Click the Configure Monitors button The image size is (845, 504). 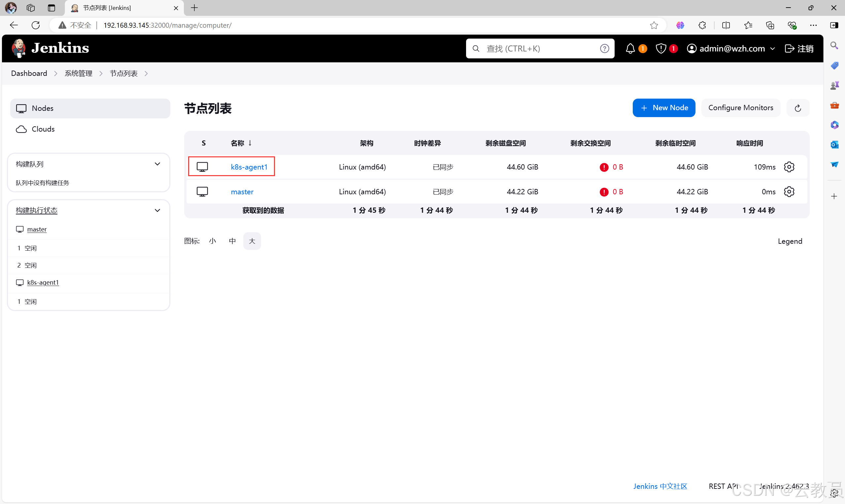coord(741,108)
